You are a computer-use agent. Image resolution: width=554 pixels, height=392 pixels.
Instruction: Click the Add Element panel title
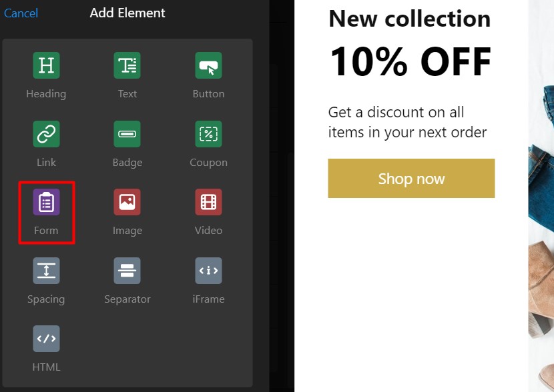click(127, 13)
